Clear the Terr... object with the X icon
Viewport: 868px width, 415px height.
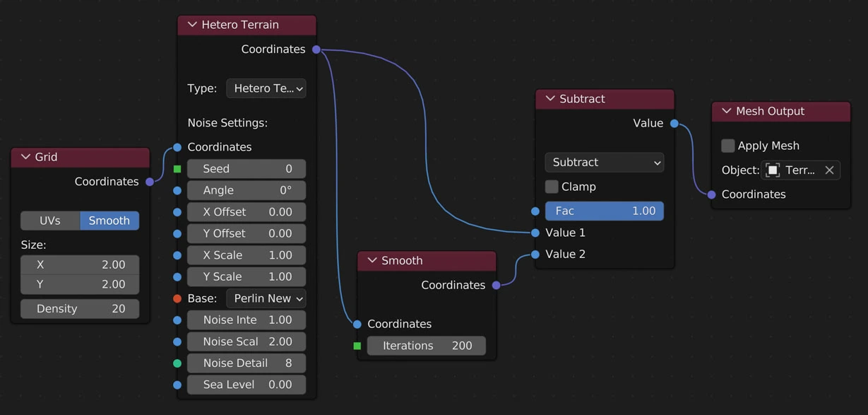click(x=829, y=170)
